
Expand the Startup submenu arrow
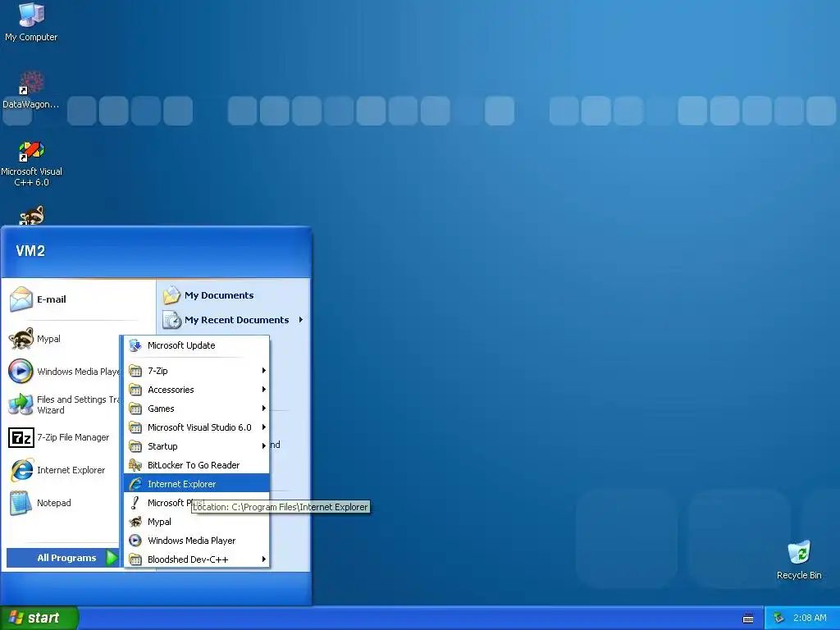263,445
